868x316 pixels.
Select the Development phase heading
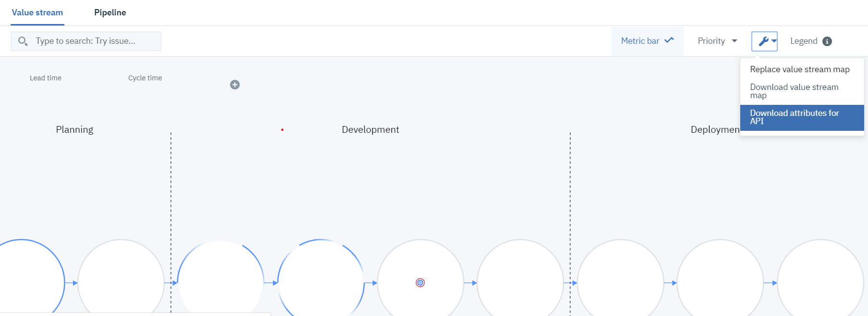tap(370, 129)
